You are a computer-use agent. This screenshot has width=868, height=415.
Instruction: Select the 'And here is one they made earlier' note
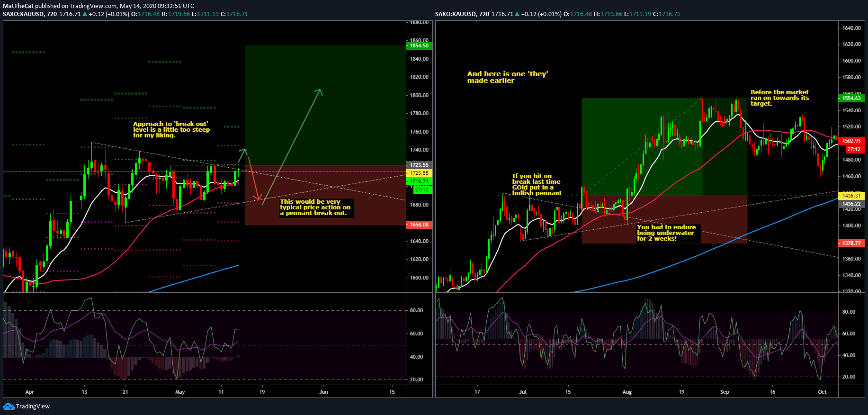pyautogui.click(x=507, y=77)
